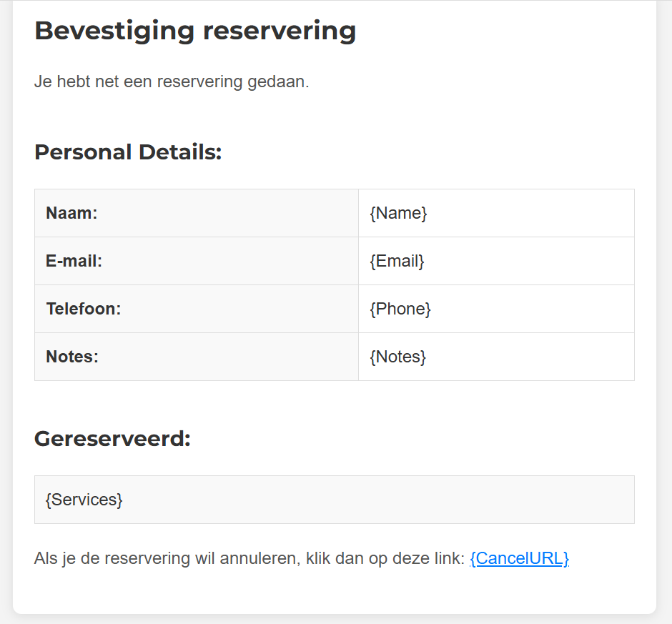Screen dimensions: 672x624
Task: Click the Naam: label cell
Action: point(197,213)
